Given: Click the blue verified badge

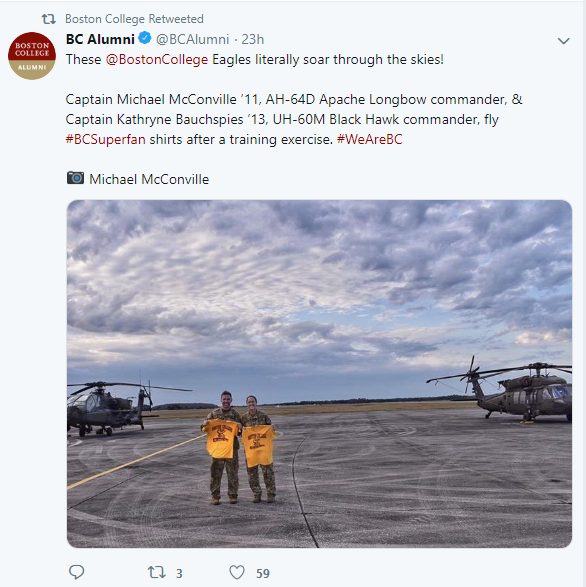Looking at the screenshot, I should [x=145, y=38].
